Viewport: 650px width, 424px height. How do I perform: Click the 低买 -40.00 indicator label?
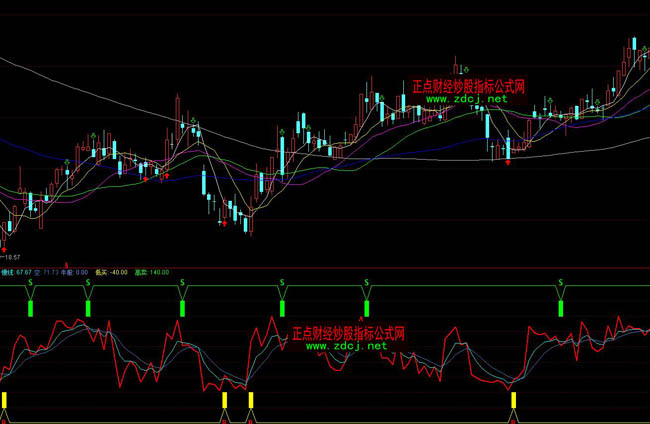click(112, 271)
